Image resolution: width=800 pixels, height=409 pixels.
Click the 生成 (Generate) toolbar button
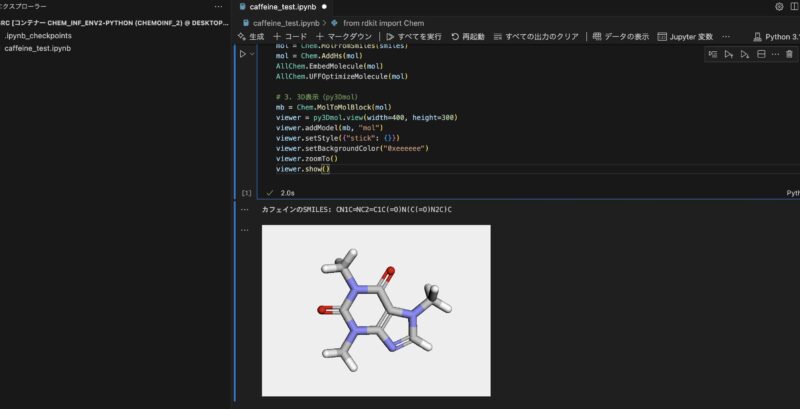(x=251, y=37)
